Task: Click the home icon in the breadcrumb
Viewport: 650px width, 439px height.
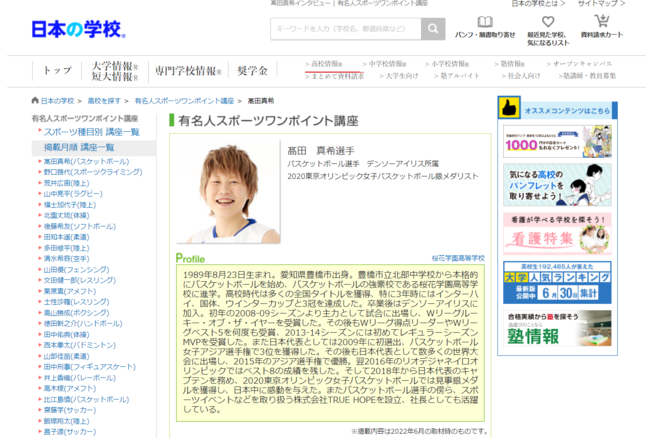Action: pos(35,100)
